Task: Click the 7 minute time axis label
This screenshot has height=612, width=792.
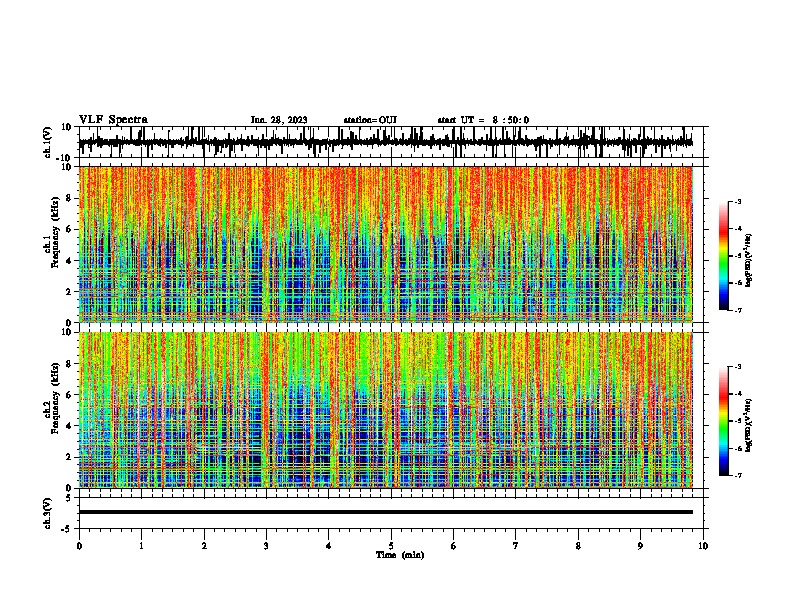Action: pos(516,546)
